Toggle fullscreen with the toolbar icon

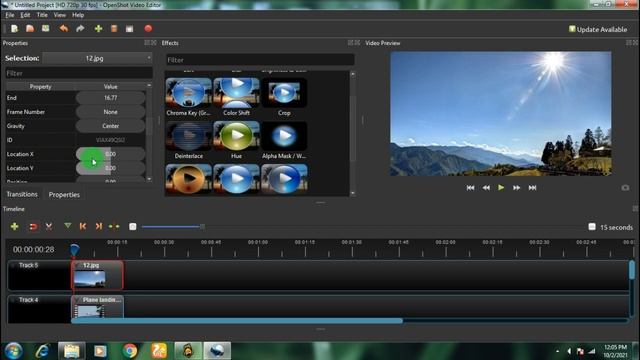(129, 29)
